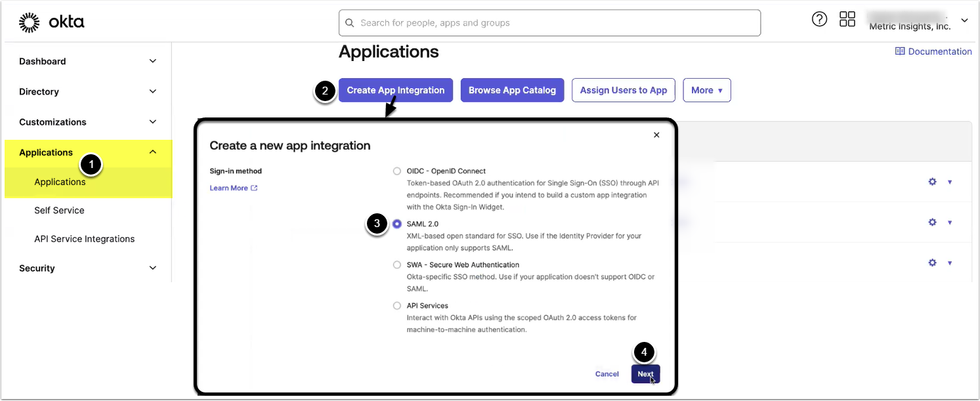Select OIDC - OpenID Connect radio button
980x401 pixels.
coord(396,171)
